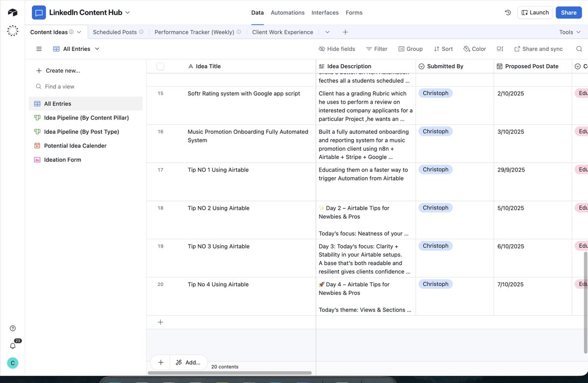The width and height of the screenshot is (588, 383).
Task: Add a new row with grid plus icon
Action: click(x=160, y=322)
